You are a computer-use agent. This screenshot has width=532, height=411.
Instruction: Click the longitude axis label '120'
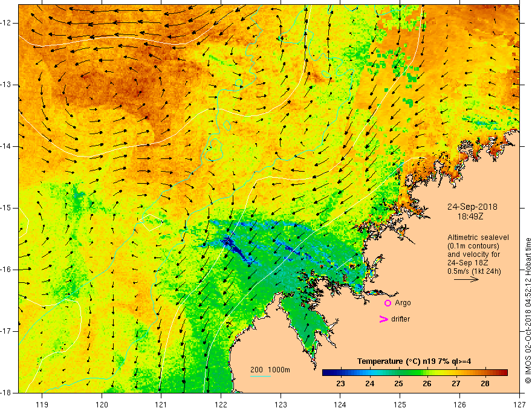102,404
